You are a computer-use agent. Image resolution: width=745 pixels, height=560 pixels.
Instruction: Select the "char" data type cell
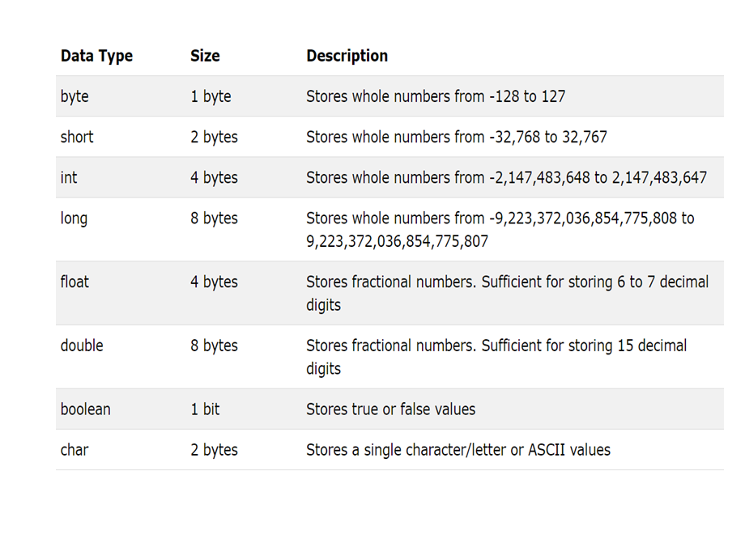(74, 450)
